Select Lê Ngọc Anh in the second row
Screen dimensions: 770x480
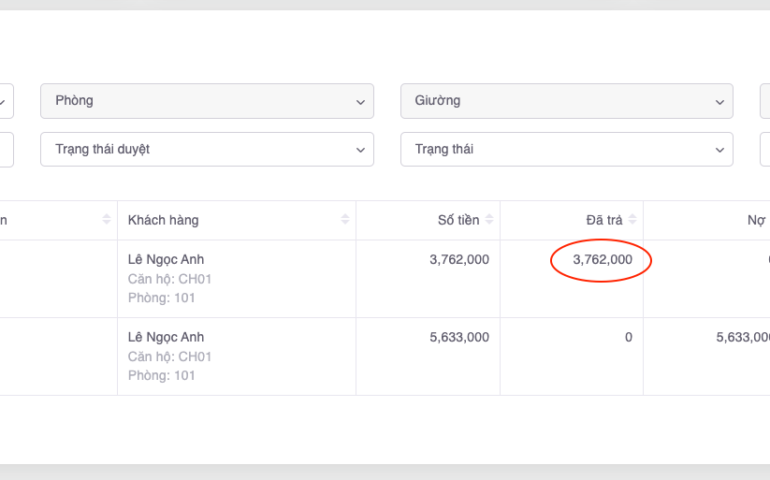(x=166, y=337)
